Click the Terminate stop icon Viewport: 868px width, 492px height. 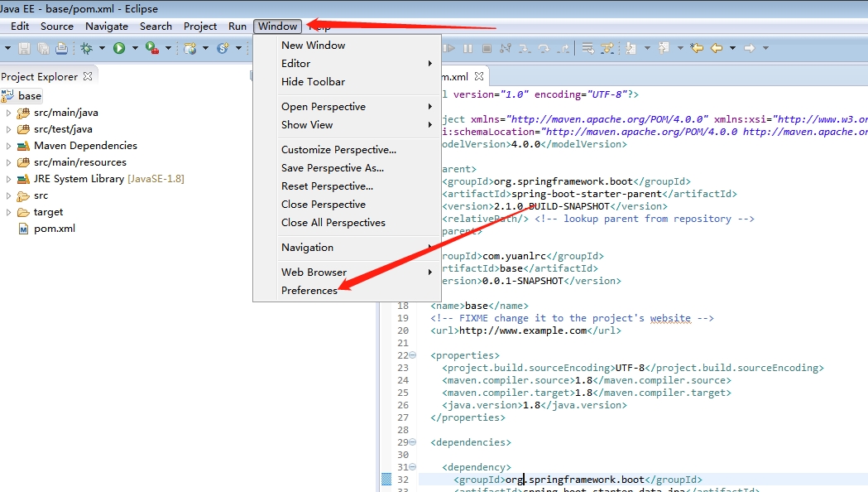tap(487, 48)
